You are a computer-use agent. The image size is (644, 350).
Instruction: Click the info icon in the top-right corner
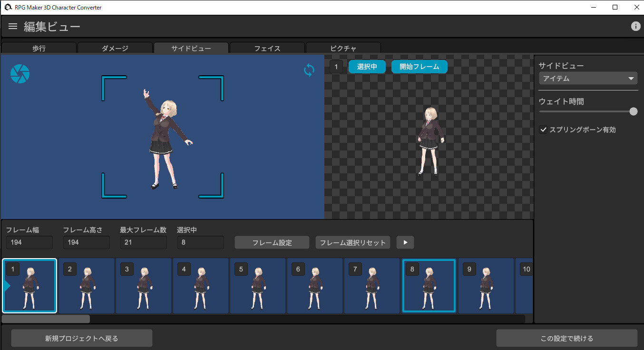tap(636, 26)
